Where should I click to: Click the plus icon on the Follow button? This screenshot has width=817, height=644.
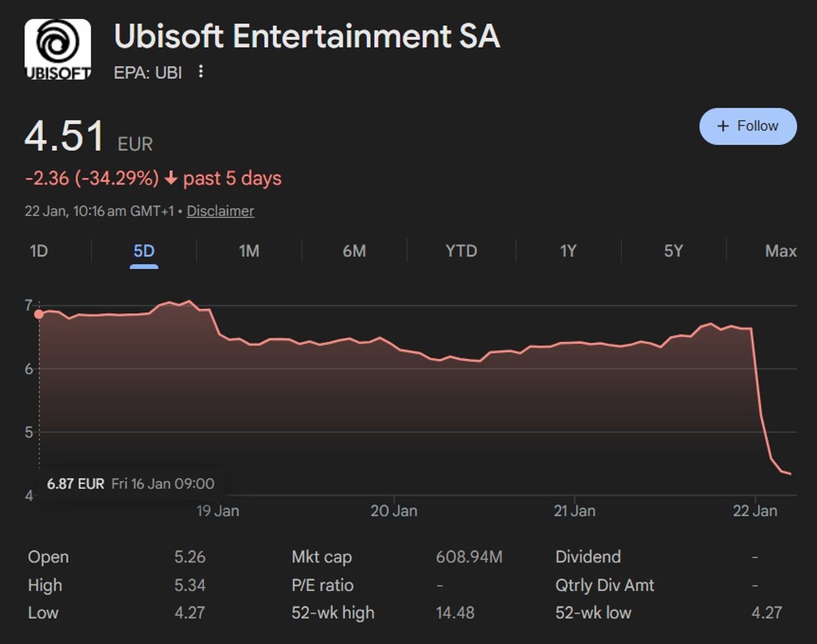[x=722, y=126]
